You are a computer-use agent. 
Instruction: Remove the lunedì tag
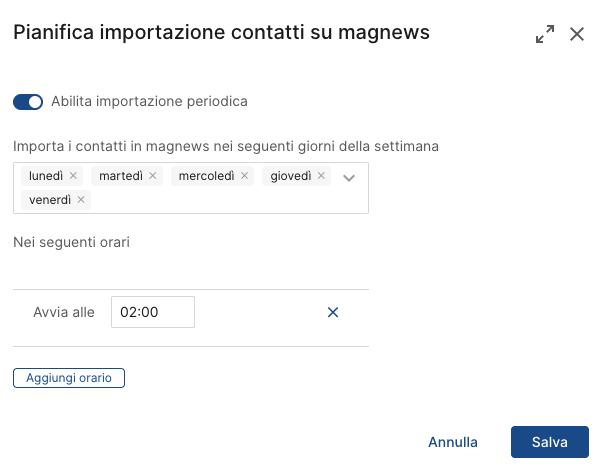click(x=73, y=176)
